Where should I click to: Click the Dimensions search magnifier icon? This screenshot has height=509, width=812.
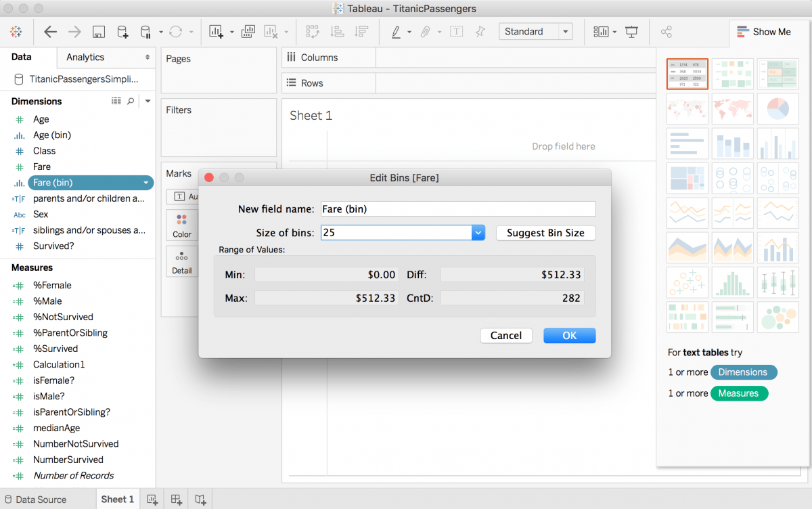coord(131,101)
